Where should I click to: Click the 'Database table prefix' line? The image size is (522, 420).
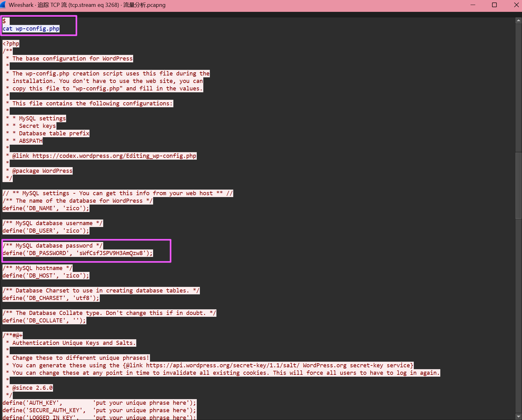tap(54, 133)
